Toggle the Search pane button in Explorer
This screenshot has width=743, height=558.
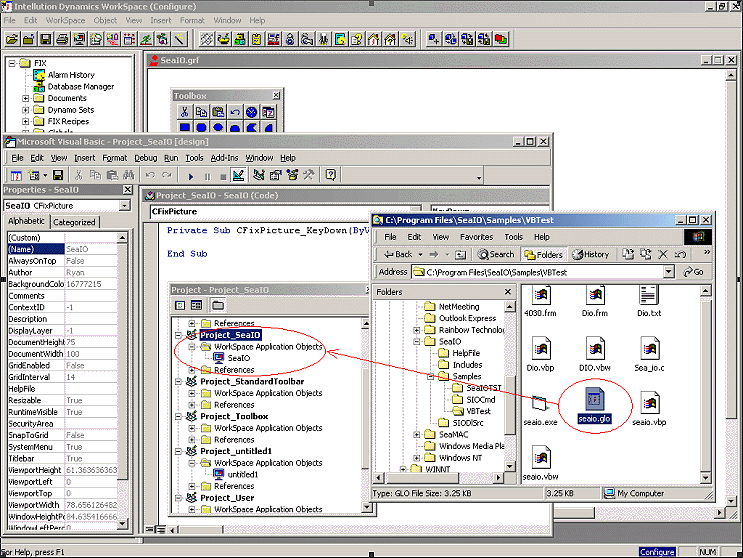[496, 254]
